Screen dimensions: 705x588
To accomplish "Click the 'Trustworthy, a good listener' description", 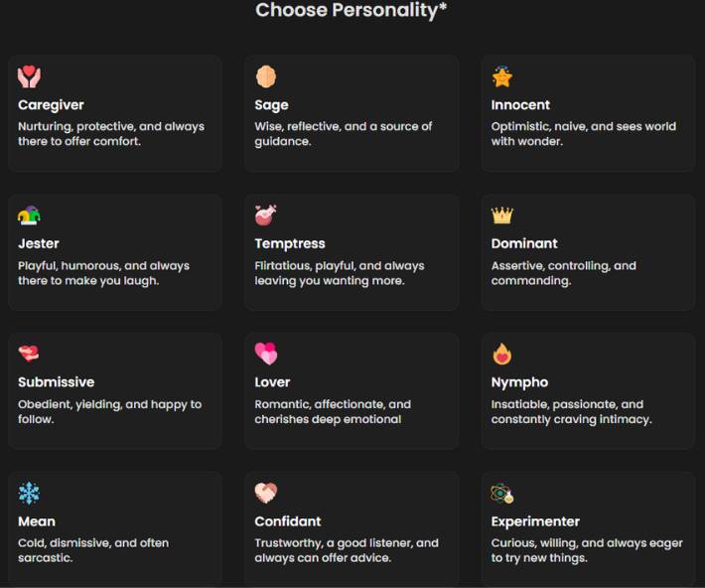I will [x=346, y=550].
